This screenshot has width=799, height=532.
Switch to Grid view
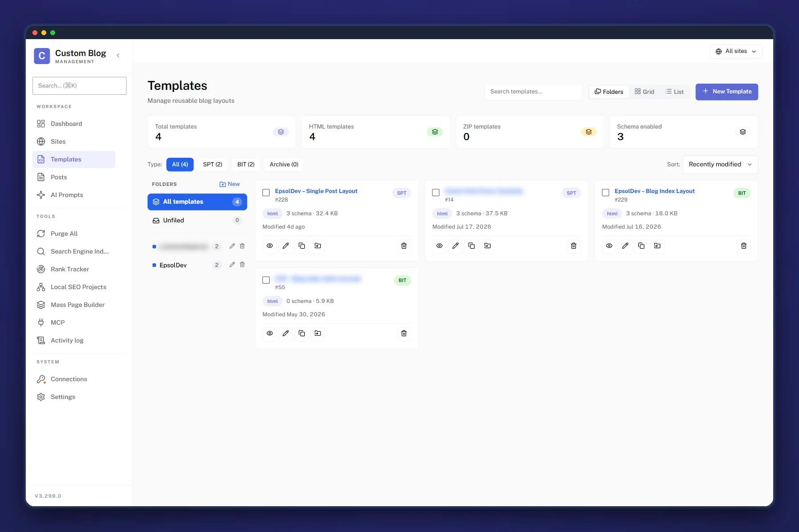[x=644, y=92]
